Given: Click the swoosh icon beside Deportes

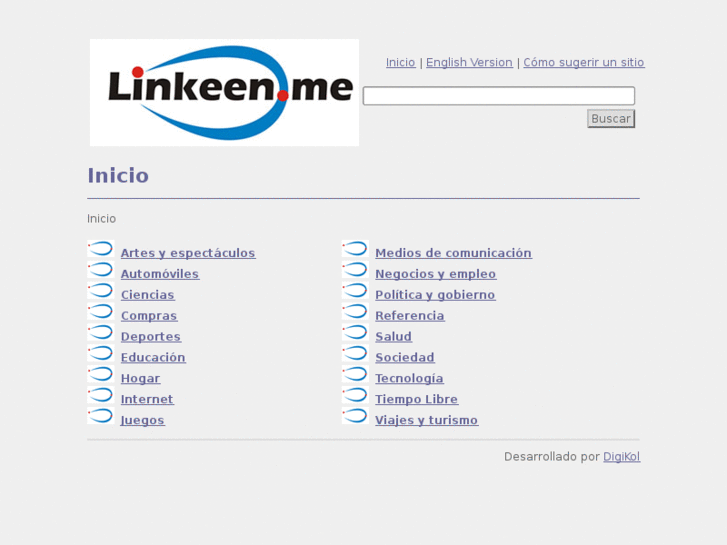Looking at the screenshot, I should 101,332.
